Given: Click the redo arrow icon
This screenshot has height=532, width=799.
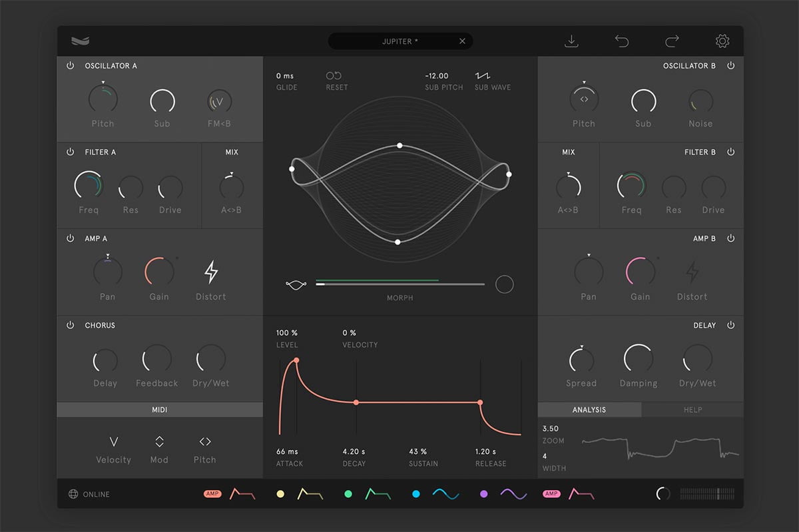Looking at the screenshot, I should click(672, 41).
